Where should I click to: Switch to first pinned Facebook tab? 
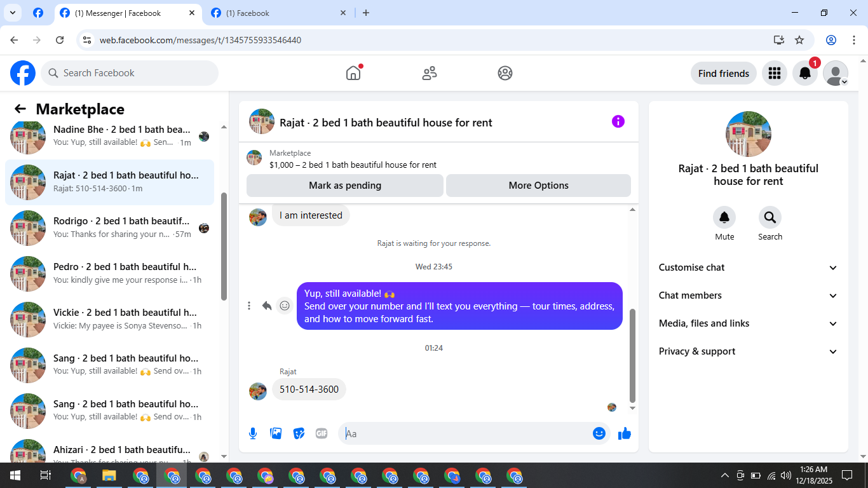pos(38,13)
